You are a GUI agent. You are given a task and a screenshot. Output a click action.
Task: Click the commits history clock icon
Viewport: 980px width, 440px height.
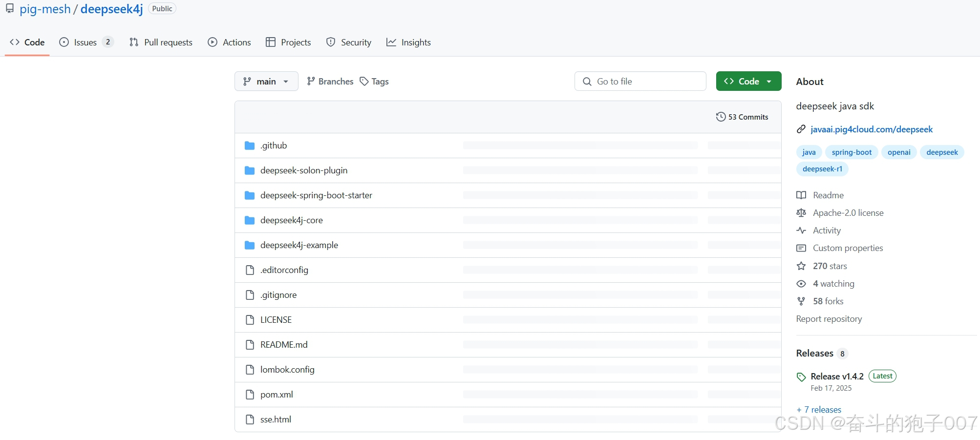tap(721, 117)
